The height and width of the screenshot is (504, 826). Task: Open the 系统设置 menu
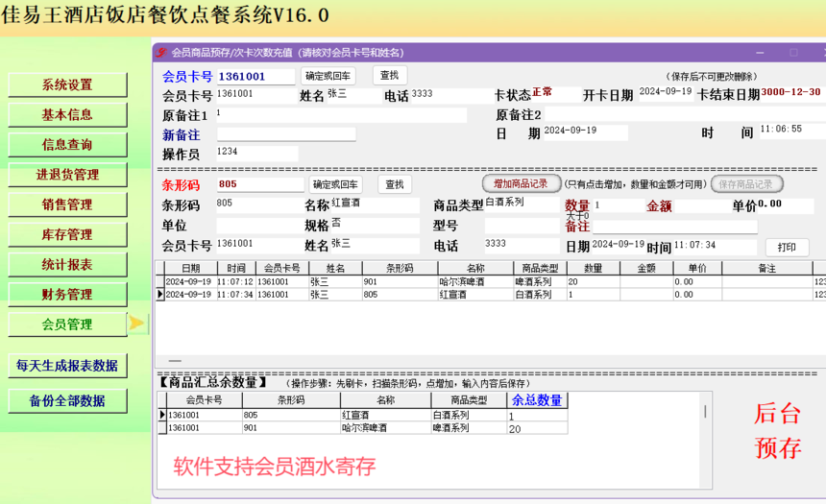point(67,84)
